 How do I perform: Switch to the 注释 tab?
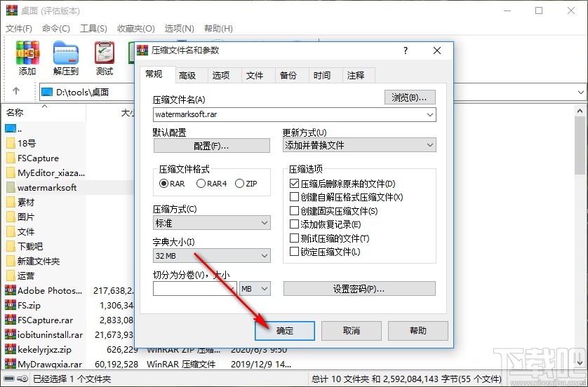coord(356,76)
